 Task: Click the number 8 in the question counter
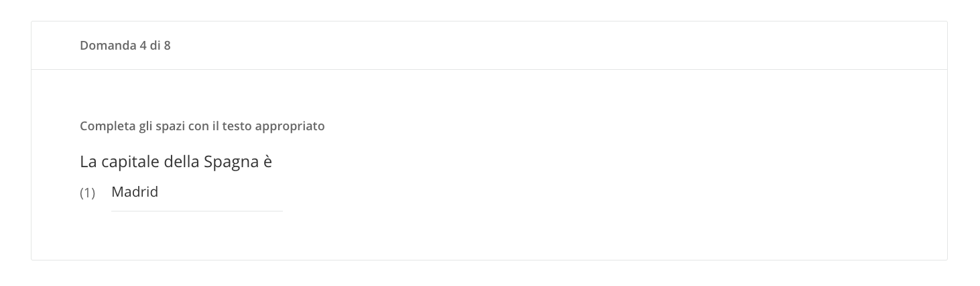(x=167, y=46)
